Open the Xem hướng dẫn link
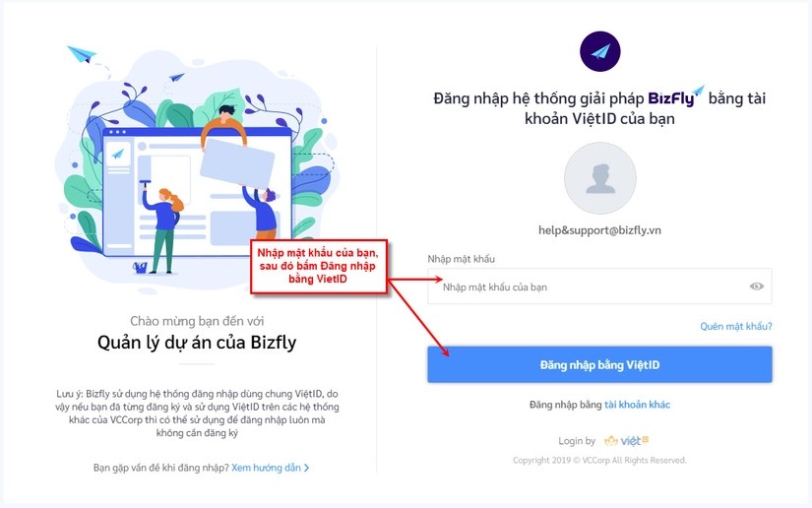Viewport: 812px width, 508px height. coord(266,468)
